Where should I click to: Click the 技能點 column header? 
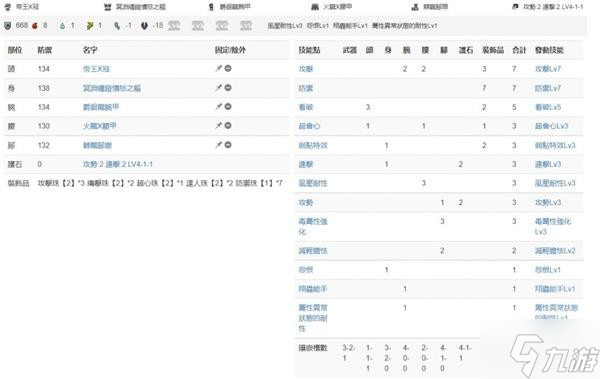coord(310,50)
